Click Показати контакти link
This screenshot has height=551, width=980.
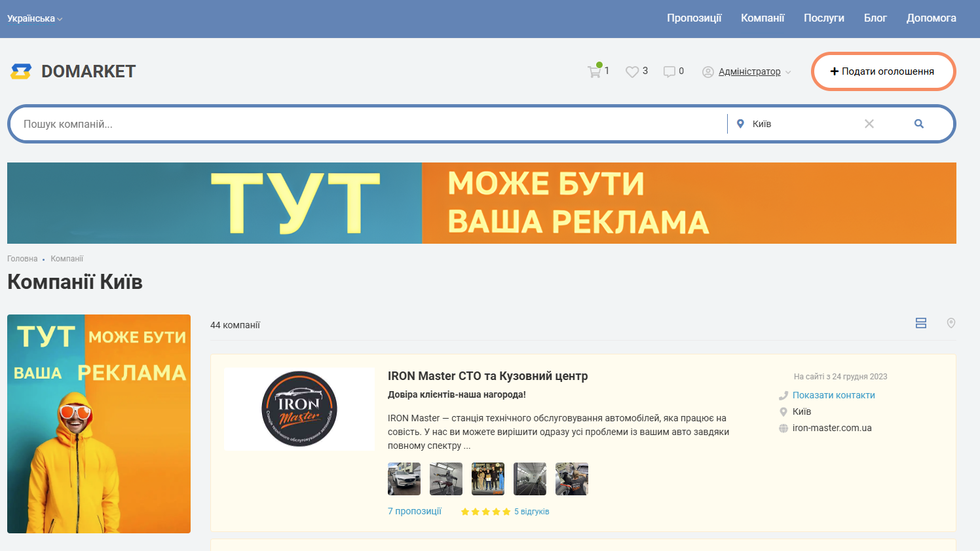pos(834,395)
